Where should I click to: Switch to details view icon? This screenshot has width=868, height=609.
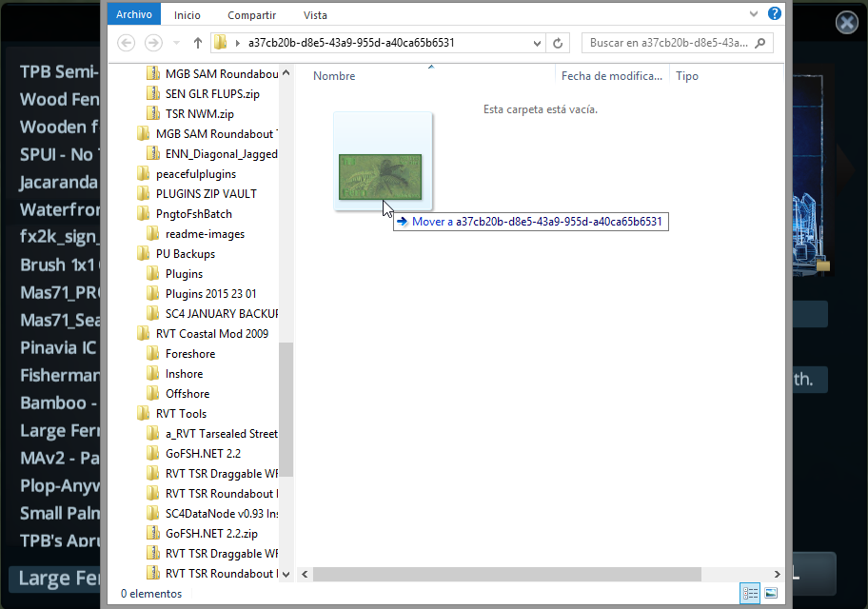(750, 594)
